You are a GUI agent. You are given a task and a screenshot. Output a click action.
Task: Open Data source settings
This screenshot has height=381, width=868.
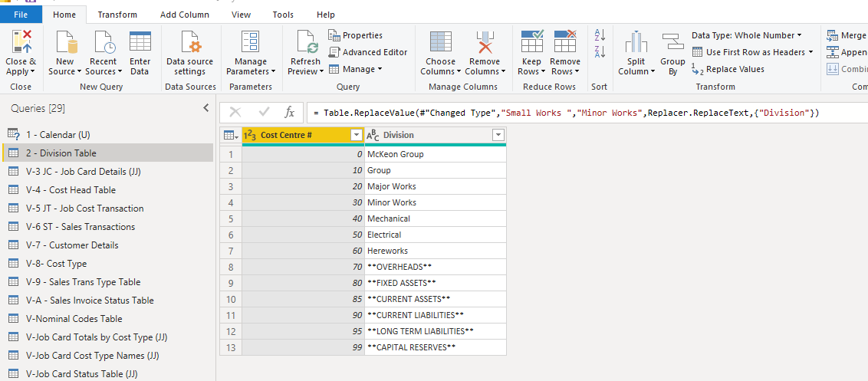tap(191, 42)
